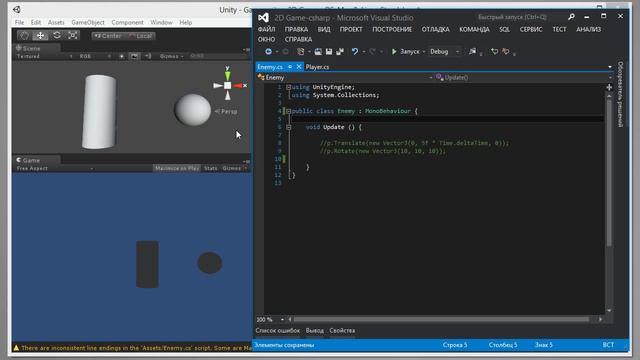This screenshot has height=360, width=640.
Task: Open the Debug configuration dropdown
Action: pos(444,51)
